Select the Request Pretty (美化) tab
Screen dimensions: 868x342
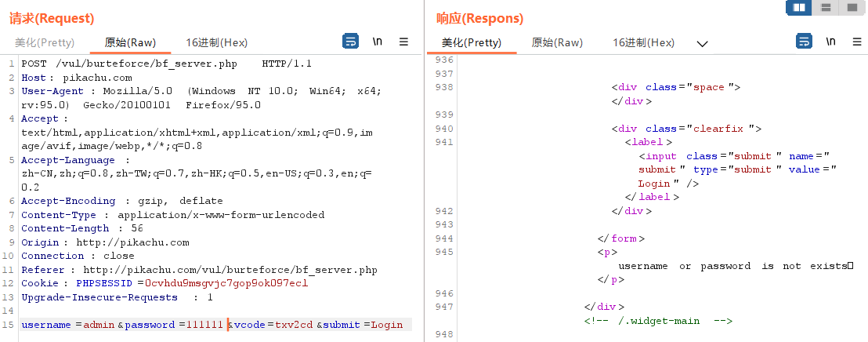pos(45,42)
